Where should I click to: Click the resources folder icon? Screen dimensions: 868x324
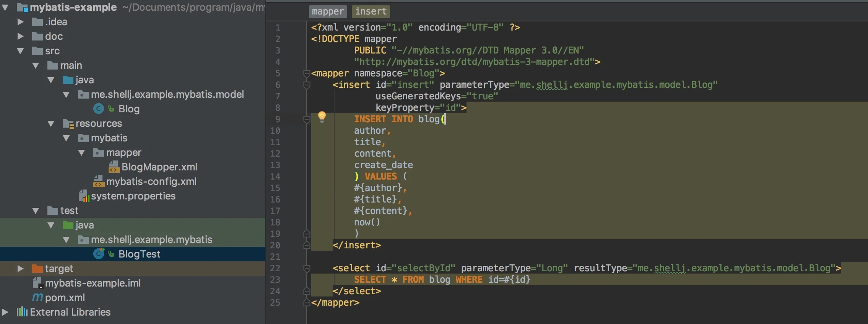(x=68, y=124)
